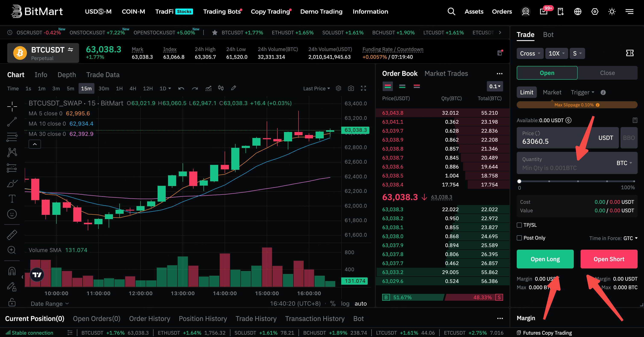This screenshot has height=337, width=644.
Task: Open the 0.1 price grouping dropdown
Action: (x=495, y=86)
